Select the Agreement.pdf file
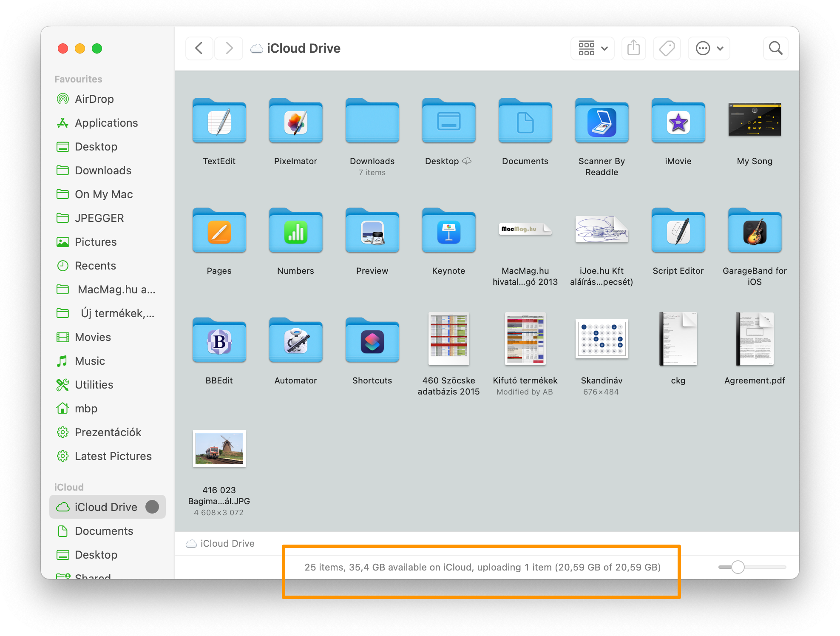This screenshot has height=636, width=840. click(x=755, y=339)
